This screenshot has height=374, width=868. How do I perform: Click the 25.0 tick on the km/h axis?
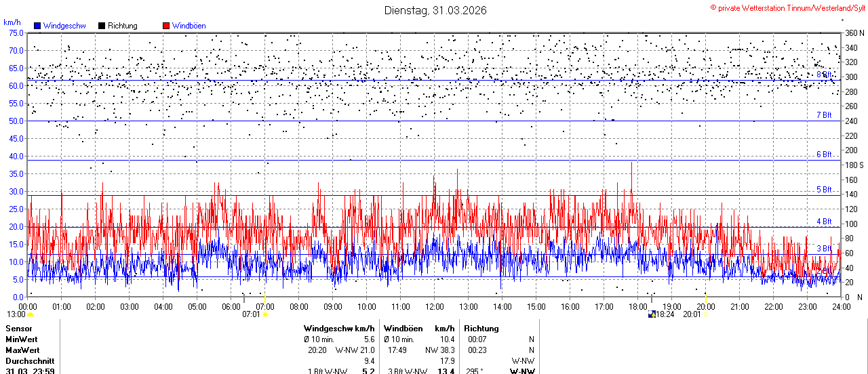click(x=16, y=209)
